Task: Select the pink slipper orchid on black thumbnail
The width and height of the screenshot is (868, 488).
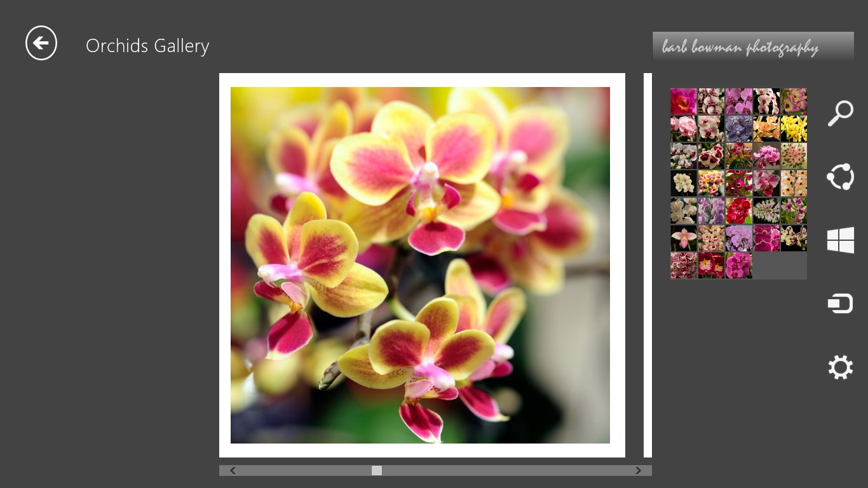Action: pos(684,238)
